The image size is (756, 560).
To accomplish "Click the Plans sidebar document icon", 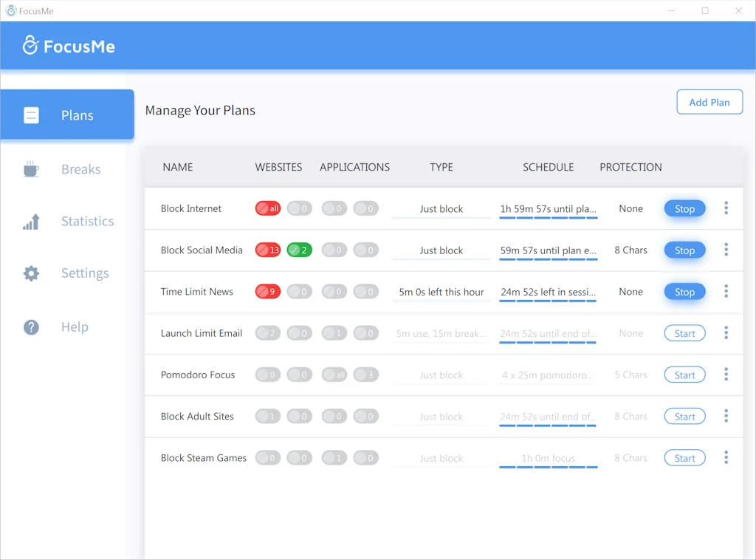I will point(31,115).
